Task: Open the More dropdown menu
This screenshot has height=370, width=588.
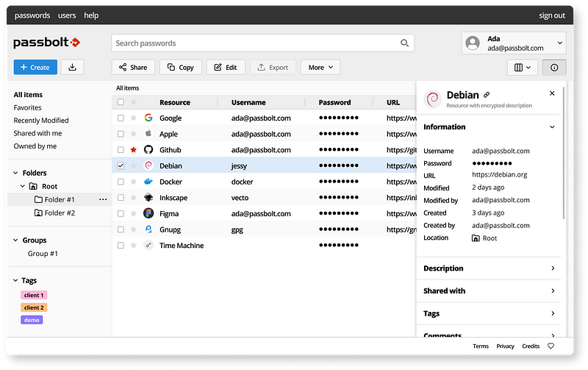Action: tap(320, 67)
